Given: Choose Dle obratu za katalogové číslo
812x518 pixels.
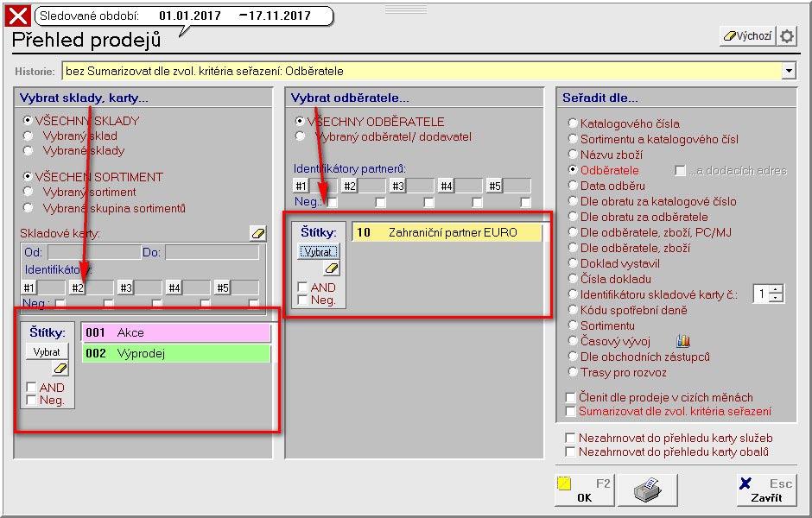Looking at the screenshot, I should 572,201.
